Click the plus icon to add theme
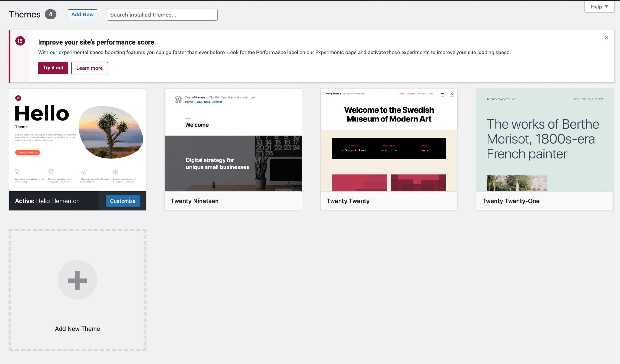 pos(77,280)
